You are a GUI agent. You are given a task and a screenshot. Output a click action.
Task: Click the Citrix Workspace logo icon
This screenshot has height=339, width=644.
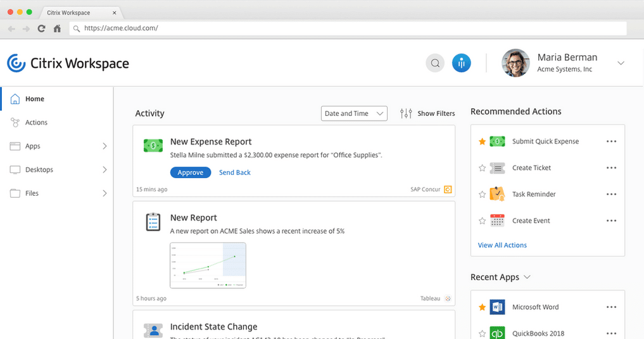[16, 63]
